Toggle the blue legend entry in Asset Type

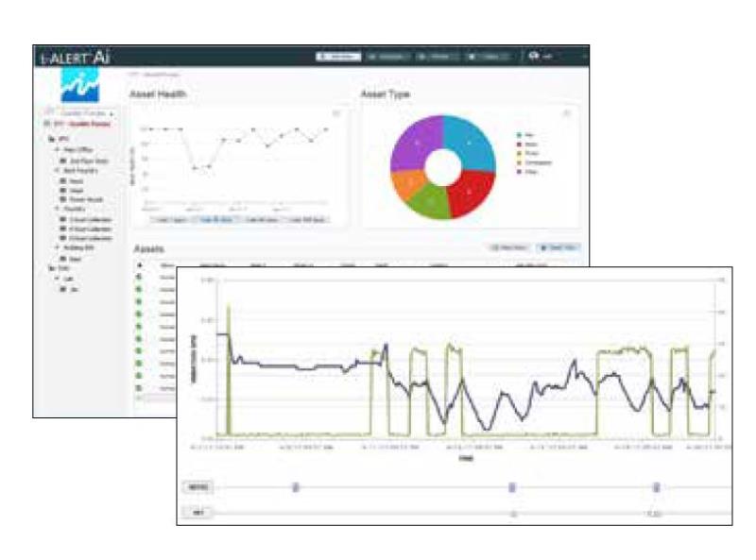pyautogui.click(x=520, y=135)
